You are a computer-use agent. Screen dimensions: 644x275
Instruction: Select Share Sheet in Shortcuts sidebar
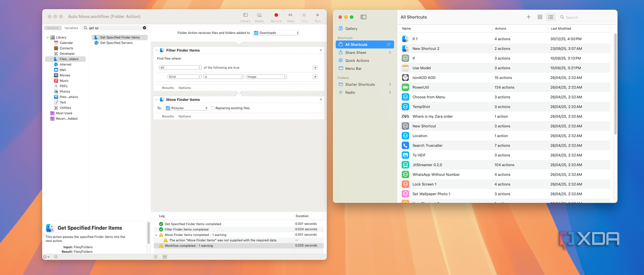[365, 52]
